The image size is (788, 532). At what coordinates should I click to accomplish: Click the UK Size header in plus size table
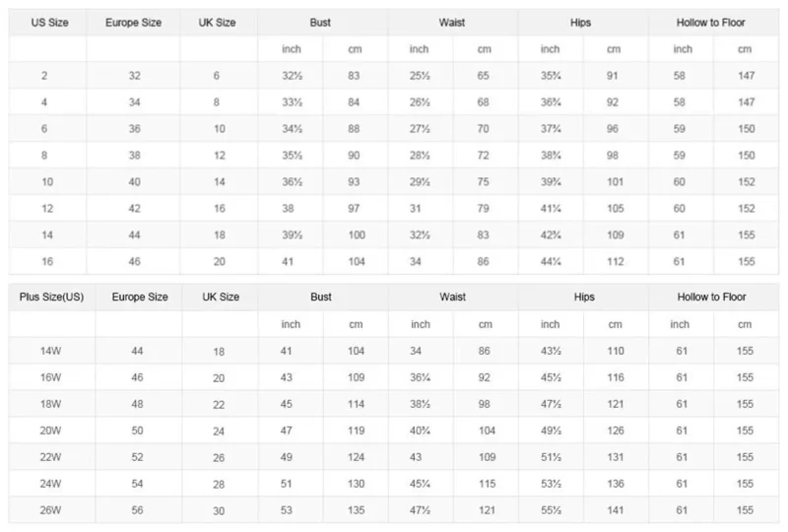[x=221, y=298]
